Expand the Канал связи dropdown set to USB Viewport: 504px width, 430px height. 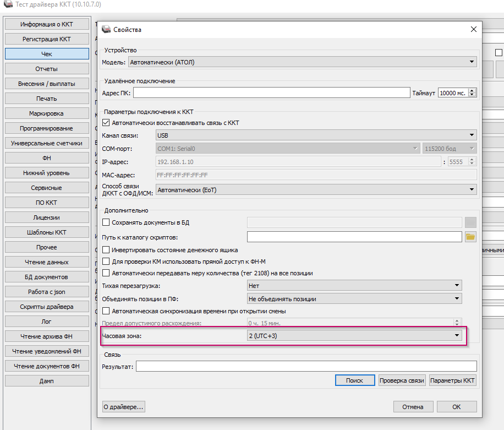(x=316, y=135)
